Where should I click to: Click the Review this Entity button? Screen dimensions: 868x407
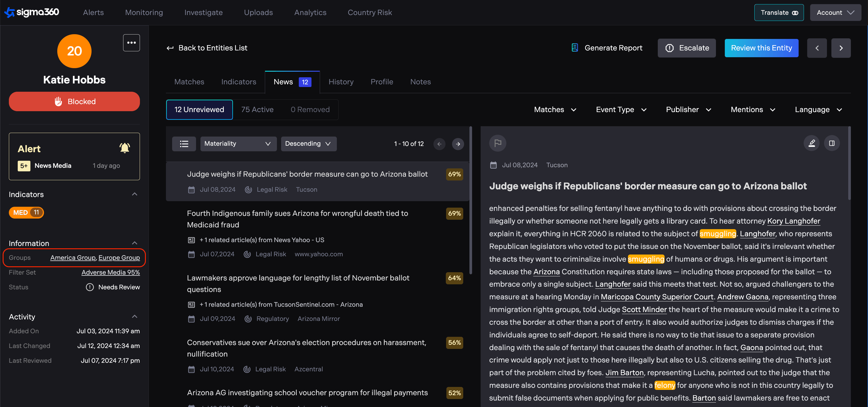761,48
